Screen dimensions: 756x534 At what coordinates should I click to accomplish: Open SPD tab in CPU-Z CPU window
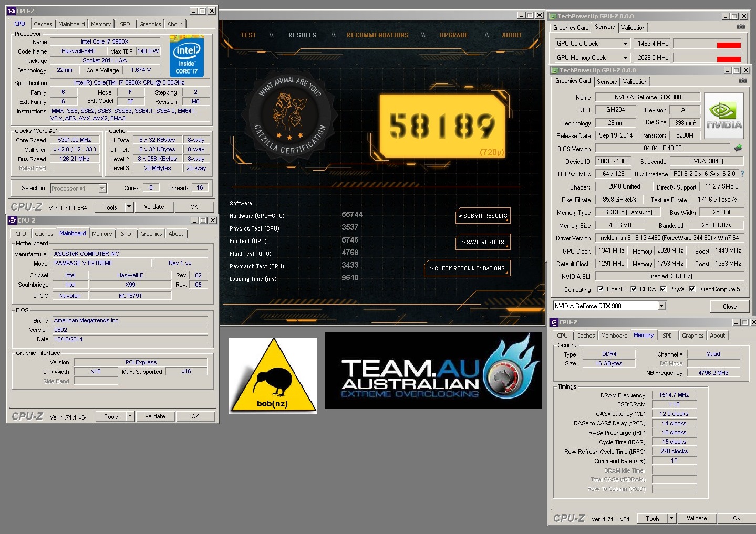pos(125,24)
